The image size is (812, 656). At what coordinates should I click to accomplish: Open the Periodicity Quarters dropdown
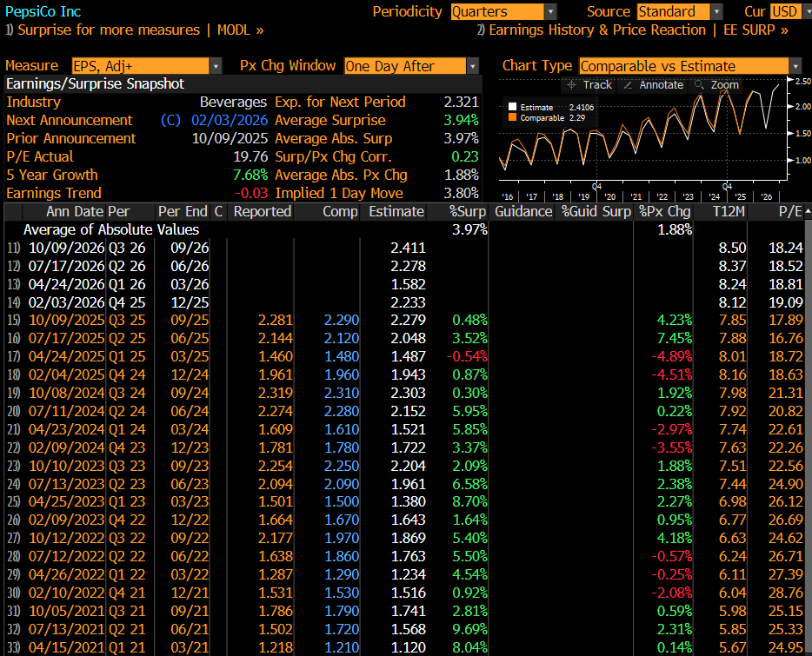[x=503, y=11]
